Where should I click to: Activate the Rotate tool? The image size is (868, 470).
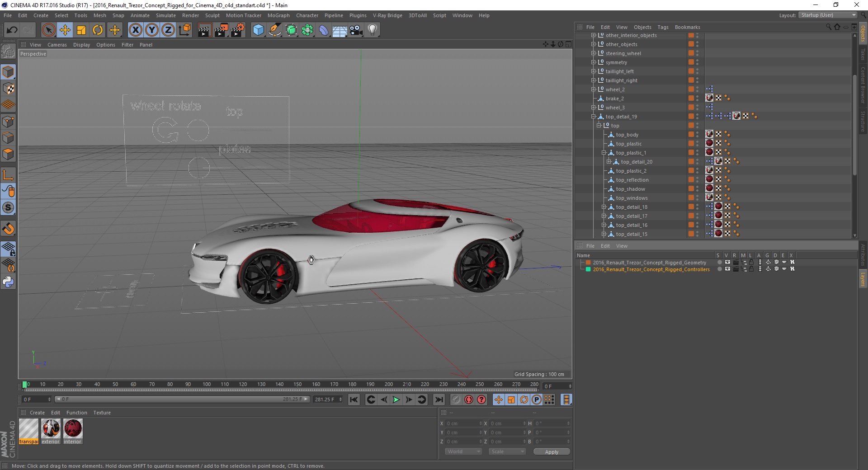click(x=98, y=30)
